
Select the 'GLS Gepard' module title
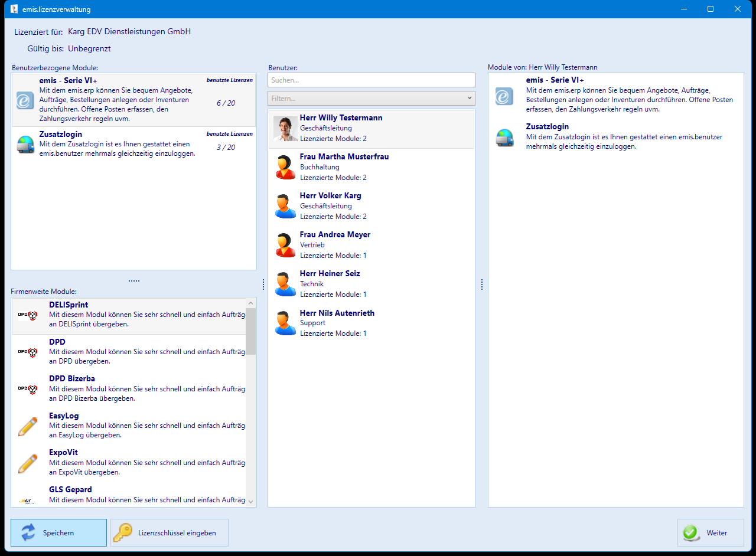point(70,489)
